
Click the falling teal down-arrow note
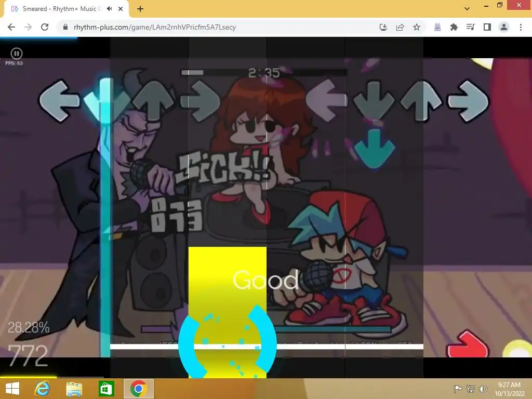[x=374, y=149]
